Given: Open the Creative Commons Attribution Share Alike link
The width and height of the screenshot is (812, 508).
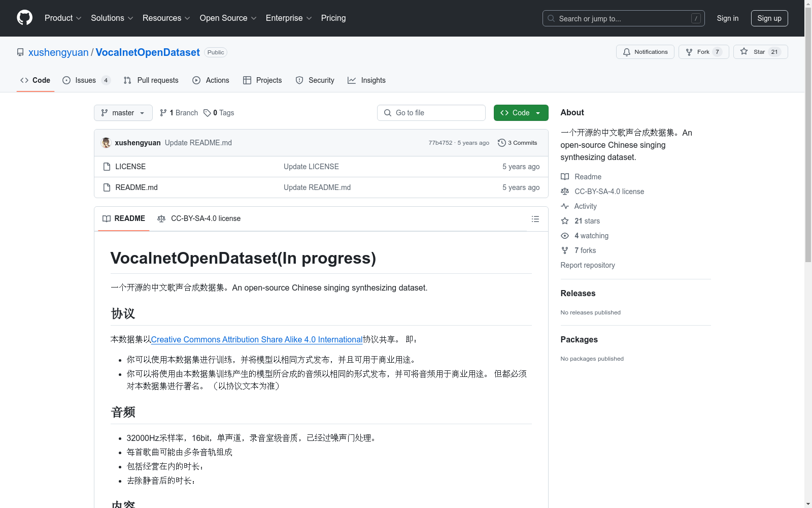Looking at the screenshot, I should pyautogui.click(x=257, y=339).
